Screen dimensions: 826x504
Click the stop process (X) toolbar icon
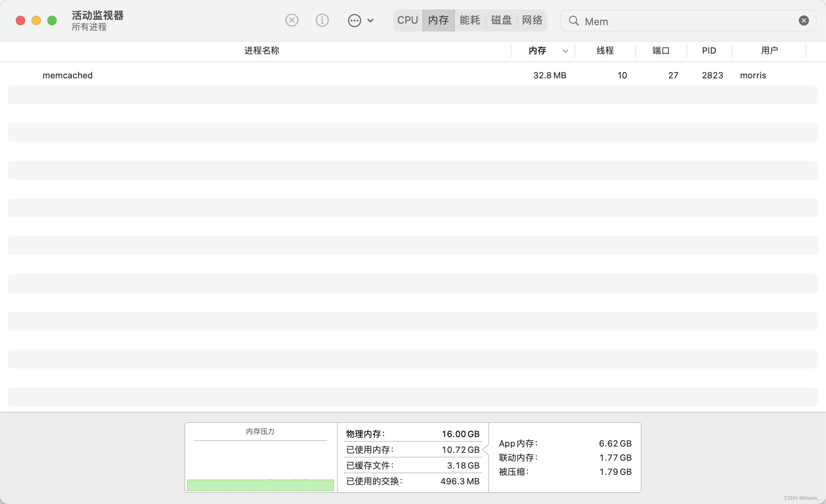292,20
